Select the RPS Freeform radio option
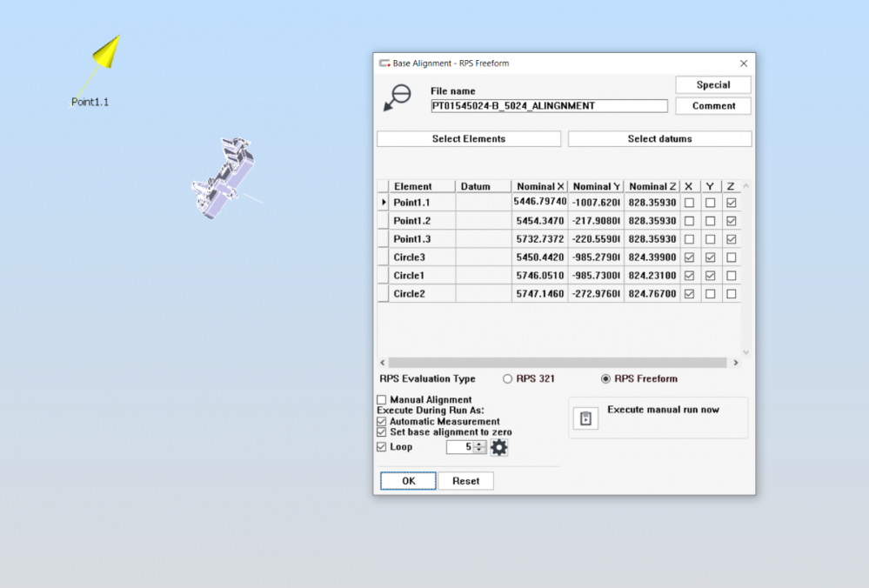The image size is (869, 588). pos(605,379)
